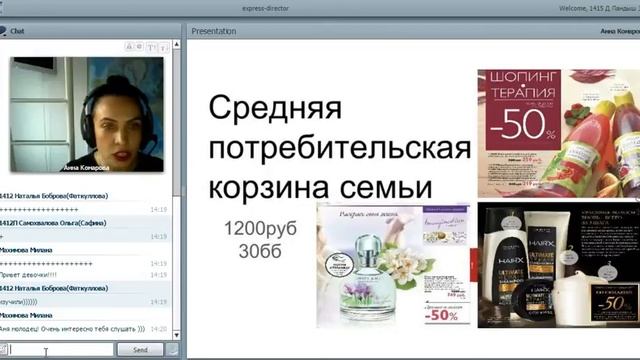Focus the chat message input field
Viewport: 640px width, 360px height.
[x=61, y=349]
